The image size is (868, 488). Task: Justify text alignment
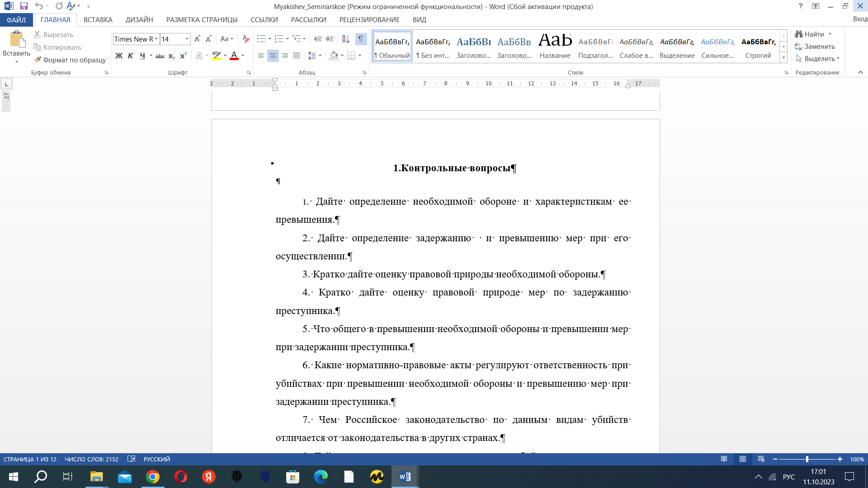tap(297, 56)
